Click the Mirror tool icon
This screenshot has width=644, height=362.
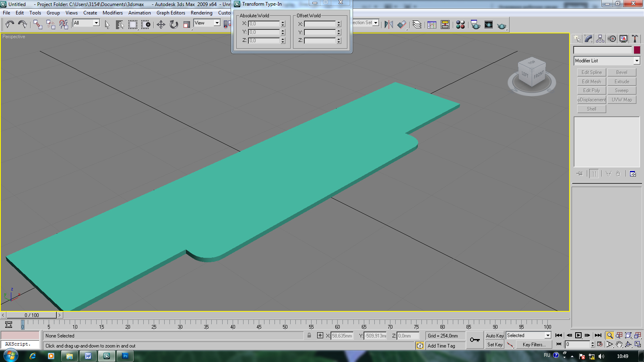click(388, 25)
